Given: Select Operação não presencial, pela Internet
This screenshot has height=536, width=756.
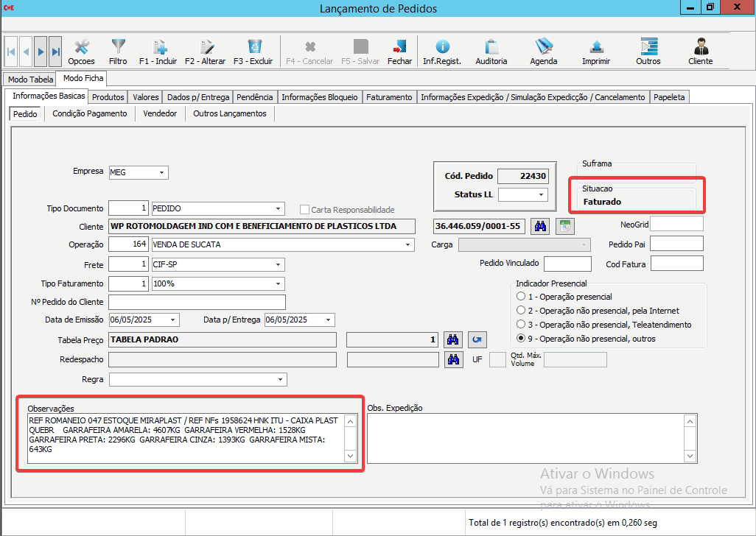Looking at the screenshot, I should (522, 311).
